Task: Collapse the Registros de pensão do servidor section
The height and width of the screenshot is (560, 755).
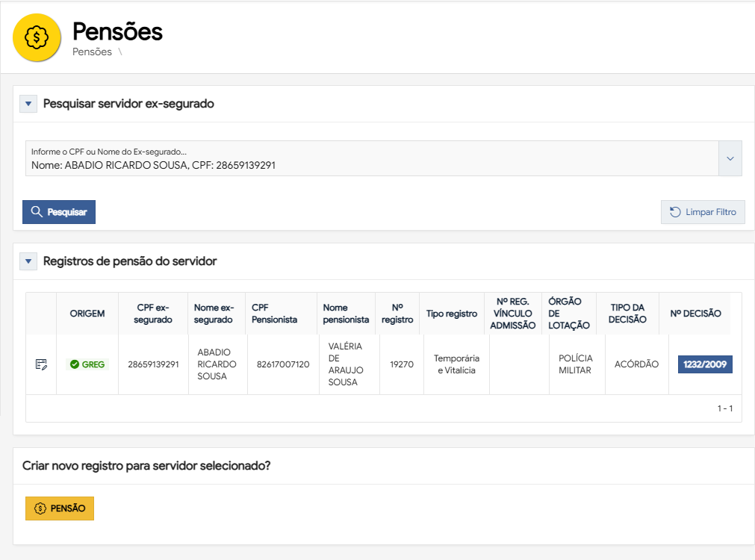Action: pyautogui.click(x=28, y=261)
